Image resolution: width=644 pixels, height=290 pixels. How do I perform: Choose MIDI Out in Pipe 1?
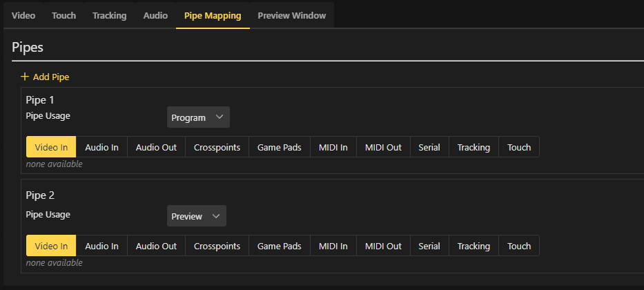point(383,147)
